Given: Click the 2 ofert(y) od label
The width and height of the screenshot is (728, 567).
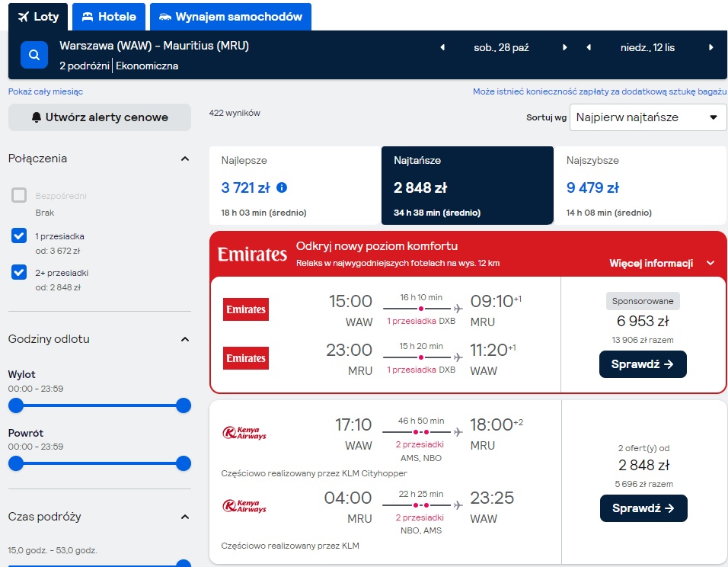Looking at the screenshot, I should pos(643,448).
